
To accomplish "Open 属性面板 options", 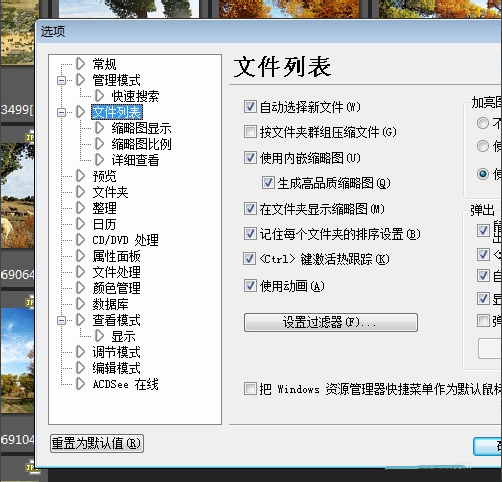I will [116, 256].
